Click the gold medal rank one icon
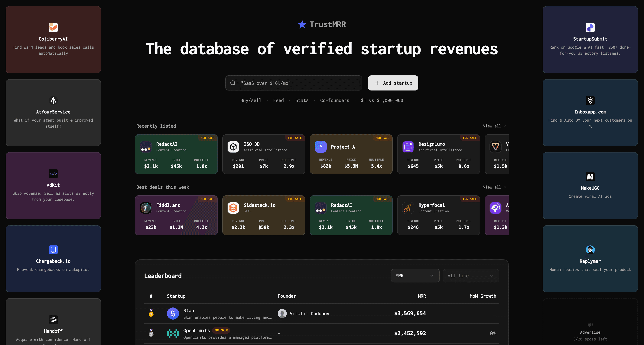Screen dimensions: 644x345 (151, 313)
